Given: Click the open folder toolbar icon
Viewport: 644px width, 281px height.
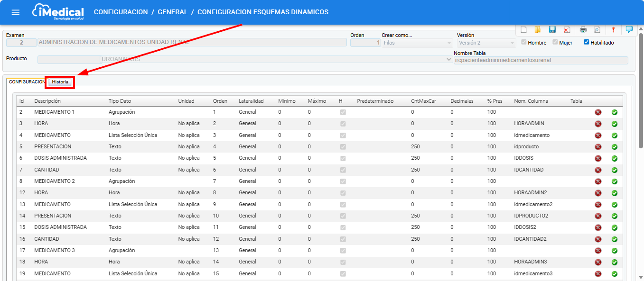Looking at the screenshot, I should point(538,29).
